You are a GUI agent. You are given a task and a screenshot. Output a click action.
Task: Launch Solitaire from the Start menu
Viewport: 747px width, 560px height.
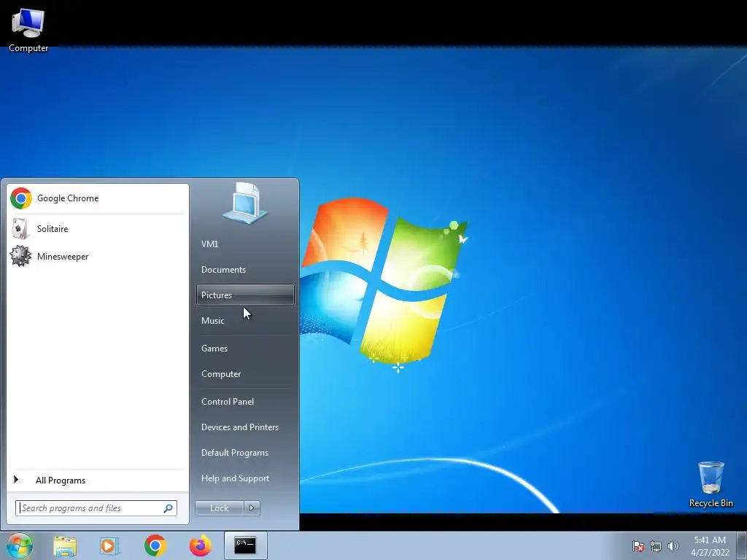[x=97, y=228]
